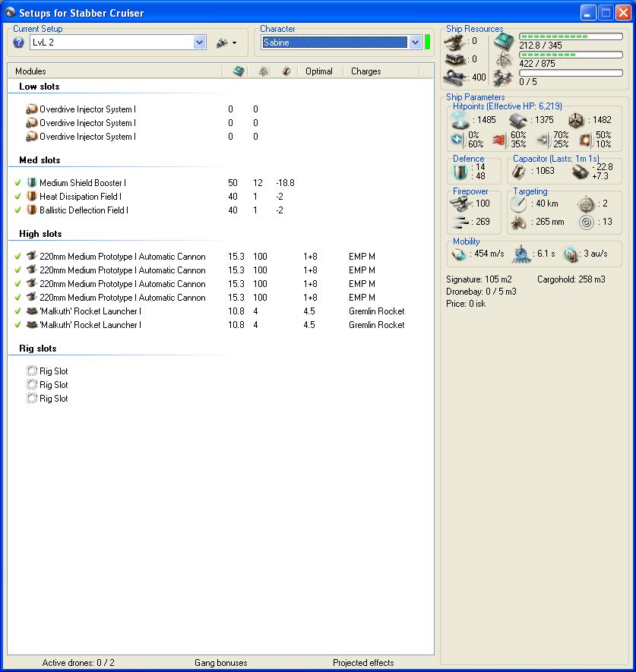636x672 pixels.
Task: Click the Ballistic Deflection Field I icon
Action: click(x=31, y=210)
